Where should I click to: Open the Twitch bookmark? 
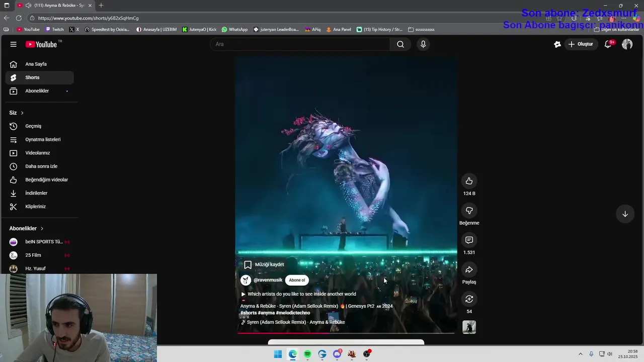click(54, 30)
